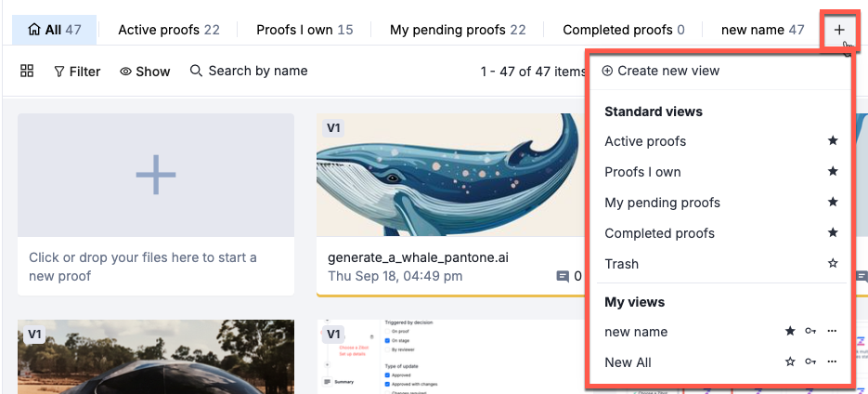The height and width of the screenshot is (394, 868).
Task: Select My pending proofs in Standard views
Action: [x=662, y=203]
